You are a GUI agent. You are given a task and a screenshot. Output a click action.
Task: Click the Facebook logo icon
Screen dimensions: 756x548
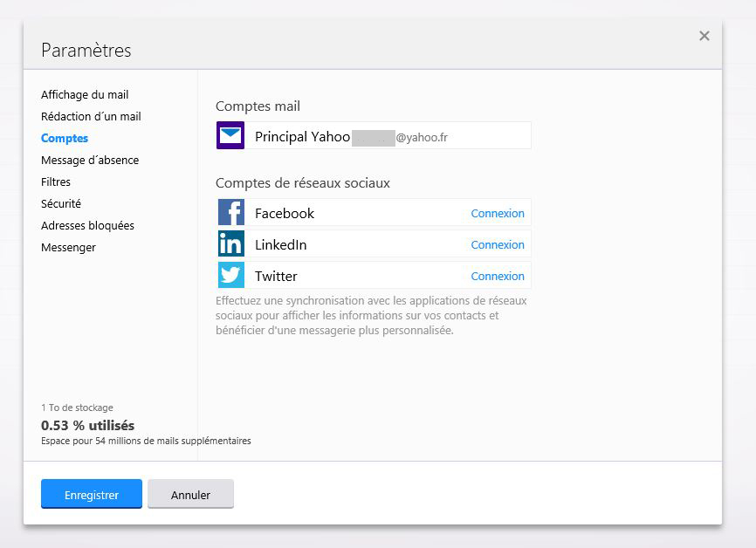click(231, 212)
